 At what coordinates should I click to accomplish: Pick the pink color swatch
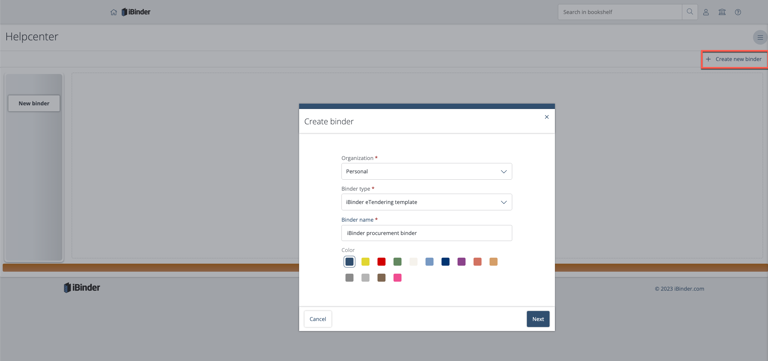[398, 278]
